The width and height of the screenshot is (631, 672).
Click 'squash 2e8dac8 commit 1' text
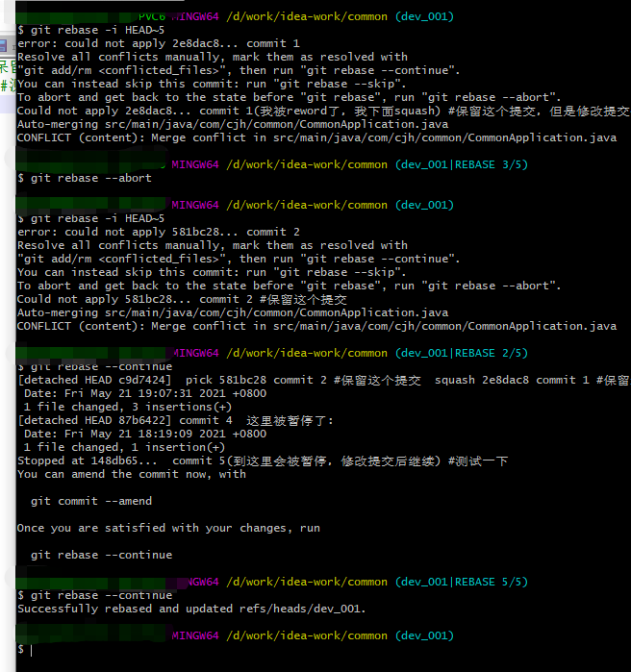(x=512, y=380)
